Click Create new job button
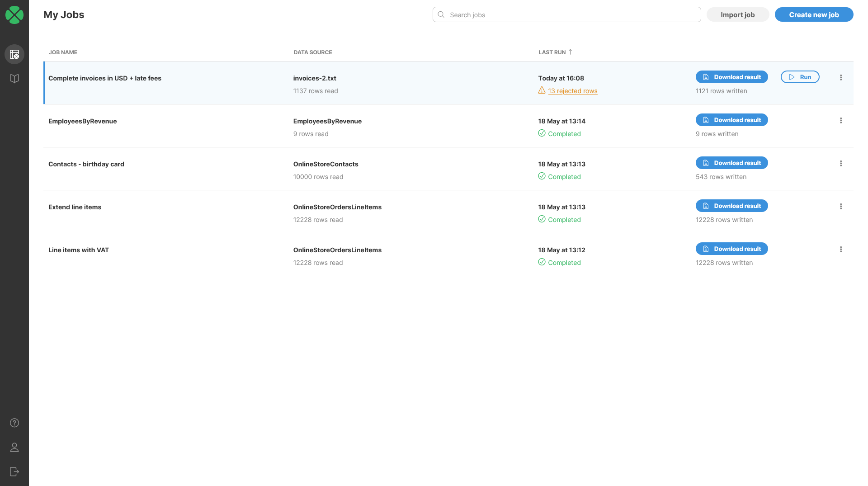 pyautogui.click(x=814, y=14)
